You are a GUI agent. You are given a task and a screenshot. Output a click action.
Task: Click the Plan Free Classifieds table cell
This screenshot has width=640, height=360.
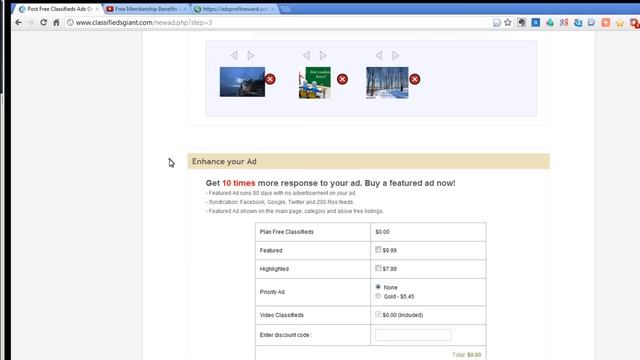coord(313,232)
